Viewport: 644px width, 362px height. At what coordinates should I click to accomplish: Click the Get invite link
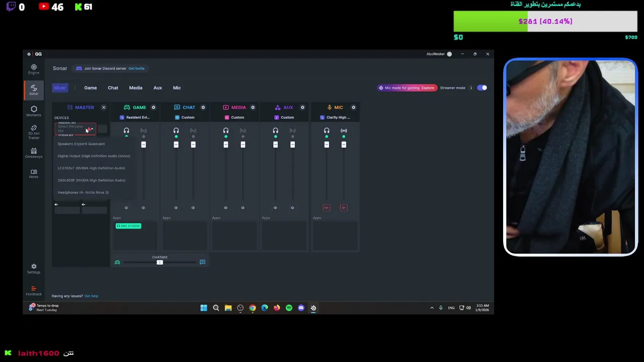point(136,68)
